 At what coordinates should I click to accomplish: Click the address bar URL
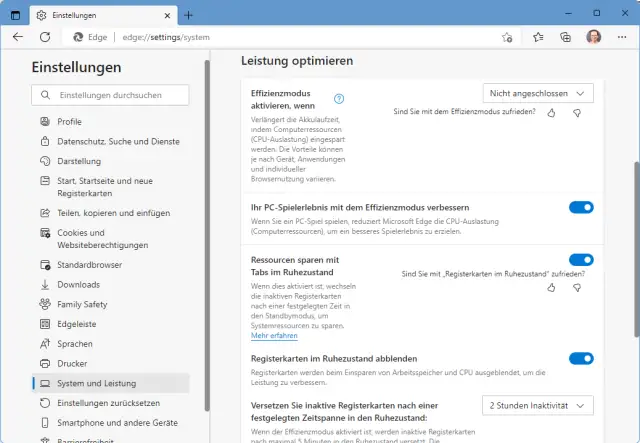(x=166, y=37)
